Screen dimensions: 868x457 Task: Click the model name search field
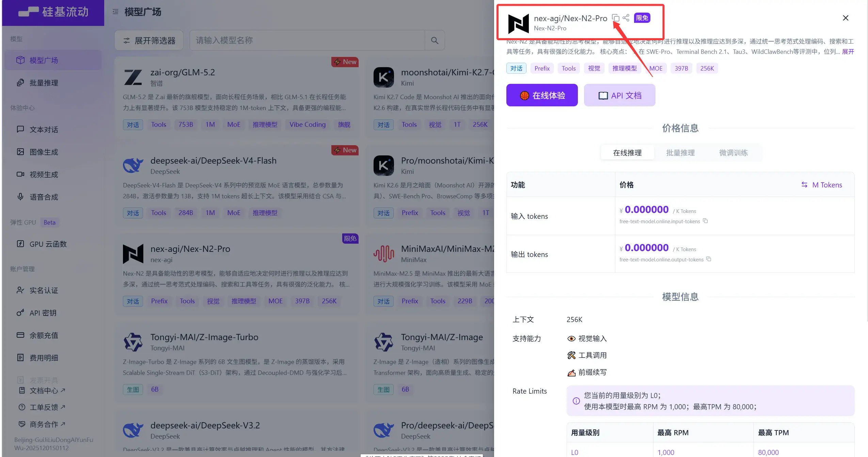tap(307, 40)
